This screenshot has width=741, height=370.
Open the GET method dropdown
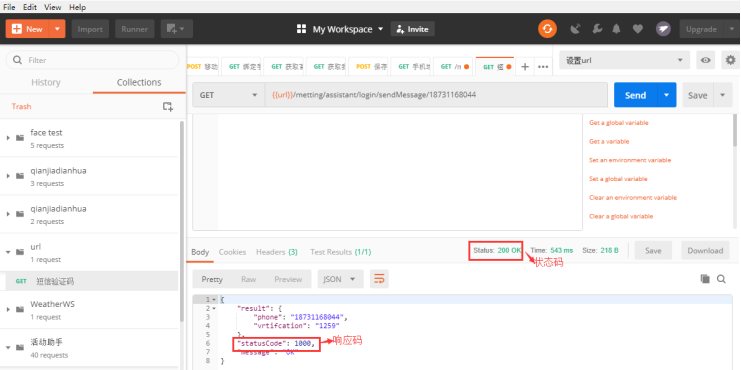tap(228, 95)
